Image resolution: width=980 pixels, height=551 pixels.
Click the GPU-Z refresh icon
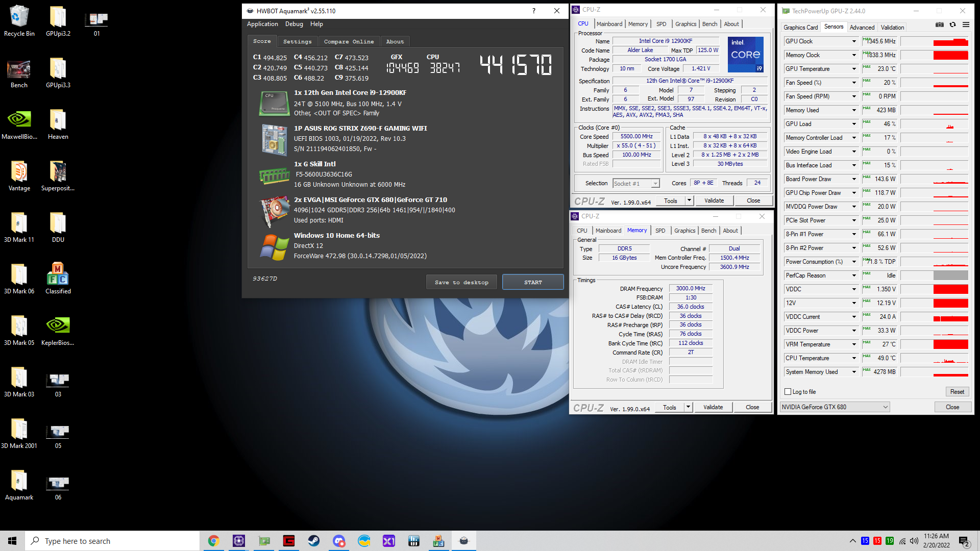[x=952, y=24]
